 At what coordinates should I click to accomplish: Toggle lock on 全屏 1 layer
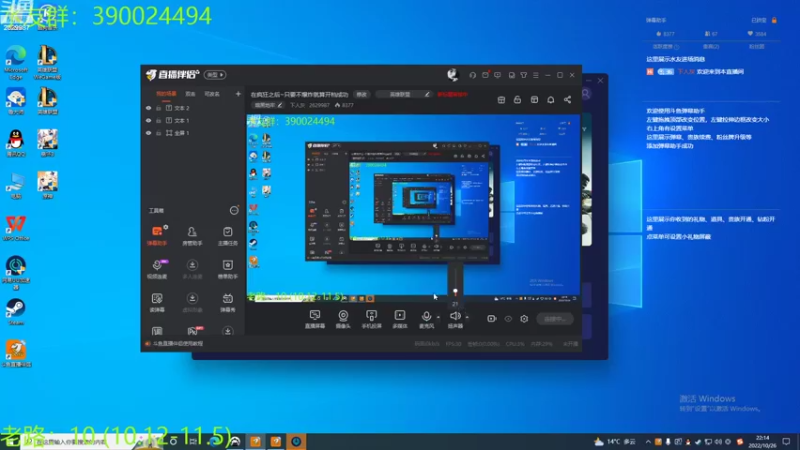pos(159,133)
